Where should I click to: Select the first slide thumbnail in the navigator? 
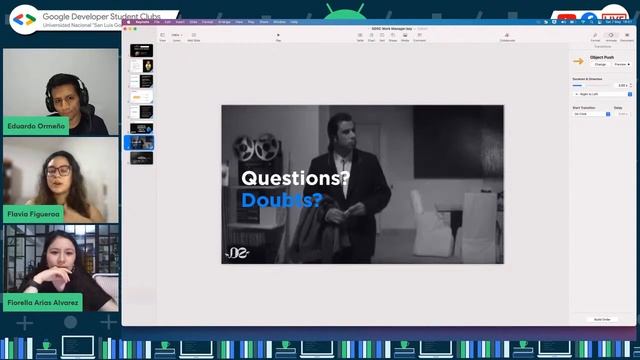pos(142,51)
